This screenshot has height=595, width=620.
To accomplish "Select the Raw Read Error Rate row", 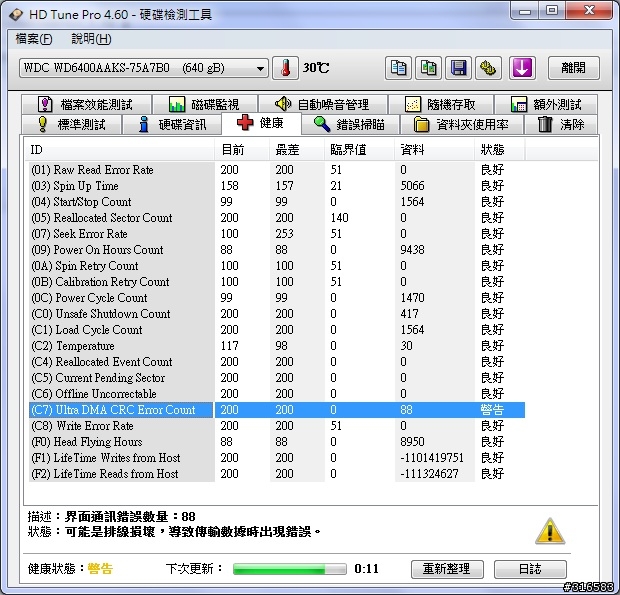I will [277, 170].
